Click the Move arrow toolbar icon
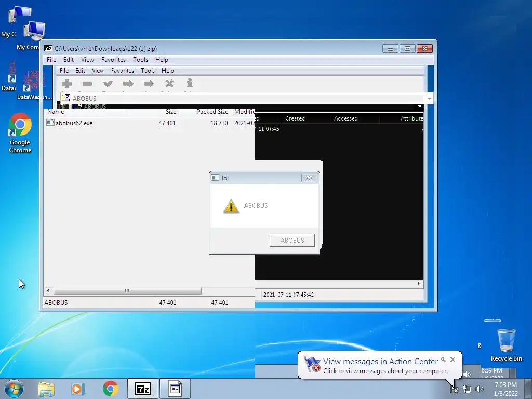Image resolution: width=532 pixels, height=399 pixels. pyautogui.click(x=149, y=84)
